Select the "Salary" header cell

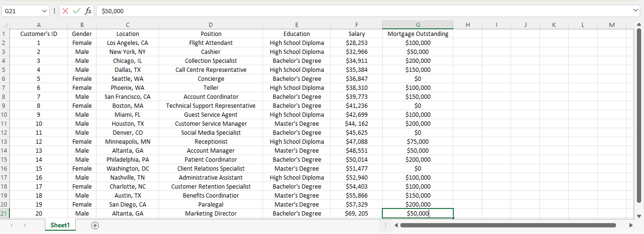357,34
